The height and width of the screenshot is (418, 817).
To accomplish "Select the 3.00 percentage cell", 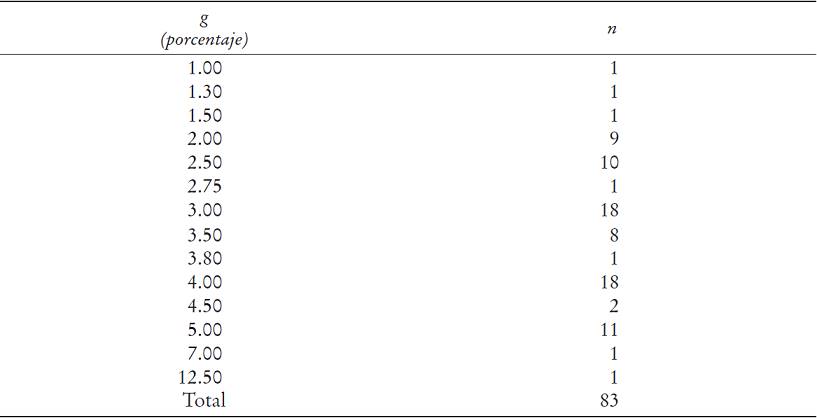I will tap(204, 210).
